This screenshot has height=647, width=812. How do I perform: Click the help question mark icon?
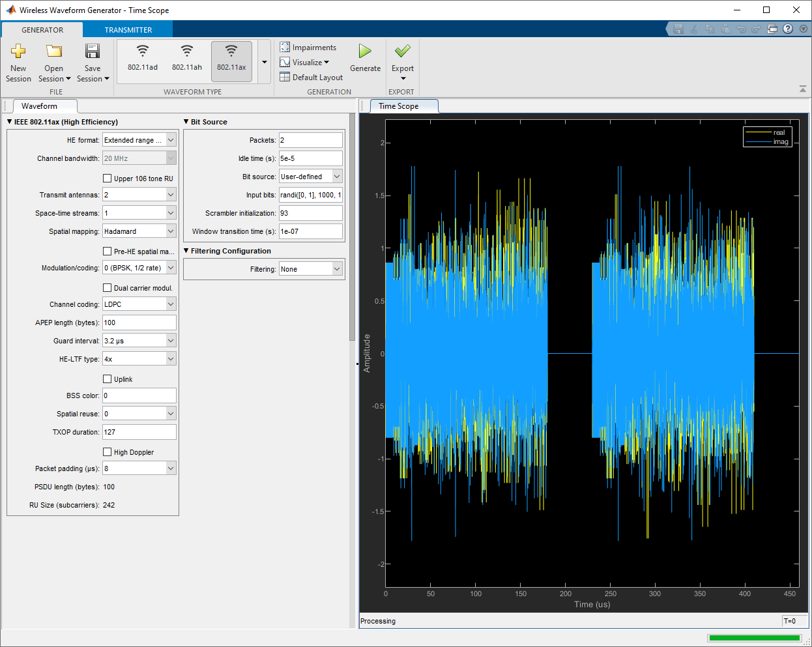(788, 29)
